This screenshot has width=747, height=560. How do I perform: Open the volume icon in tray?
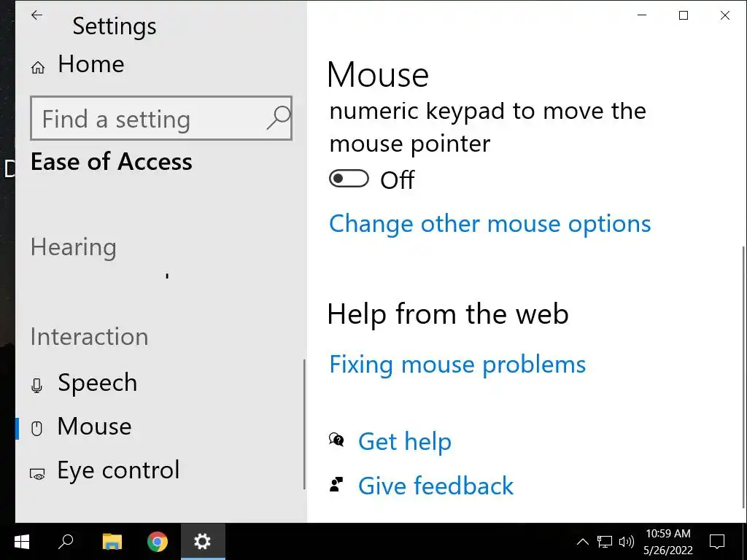pyautogui.click(x=626, y=542)
